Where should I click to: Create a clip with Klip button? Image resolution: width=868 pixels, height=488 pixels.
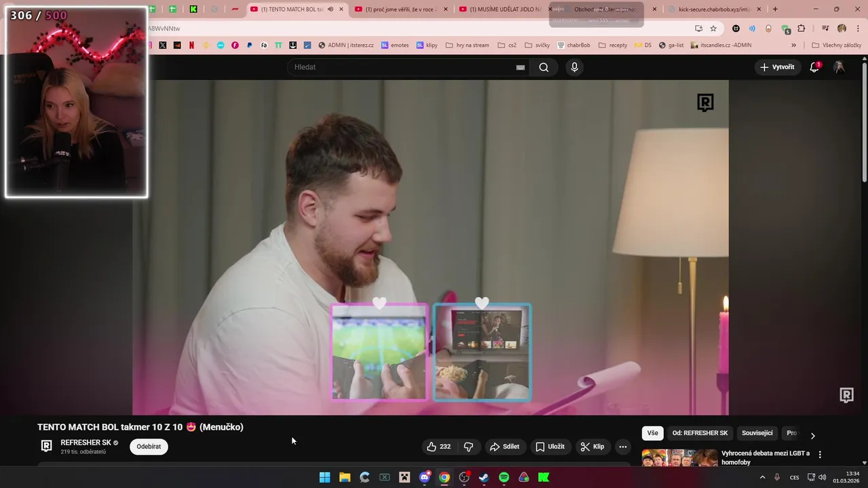[592, 447]
